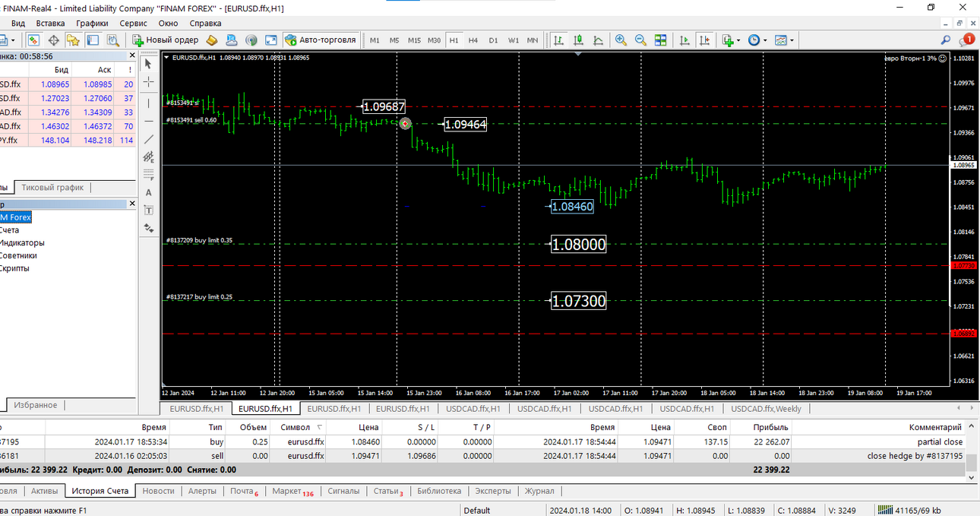The width and height of the screenshot is (980, 516).
Task: Click the Новый ордер button
Action: coord(165,40)
